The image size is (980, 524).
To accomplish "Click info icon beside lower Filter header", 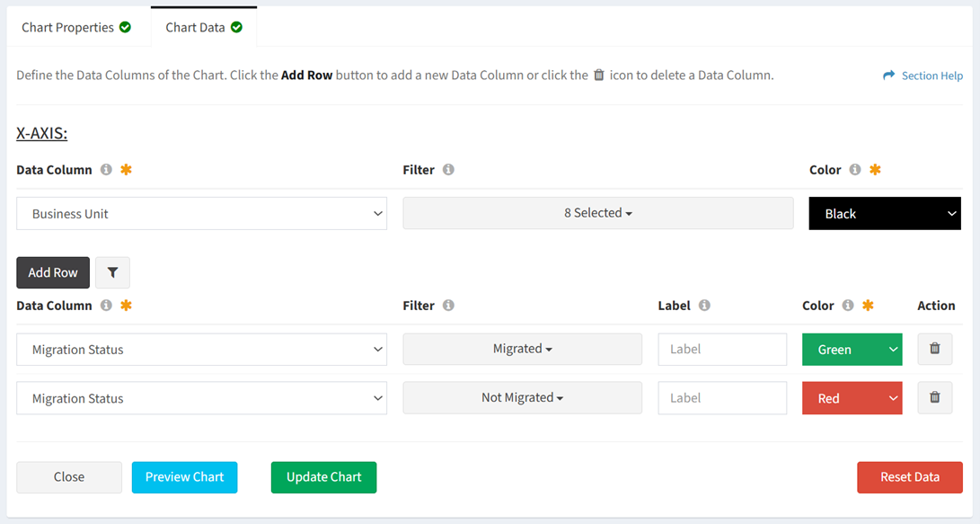I will (448, 306).
